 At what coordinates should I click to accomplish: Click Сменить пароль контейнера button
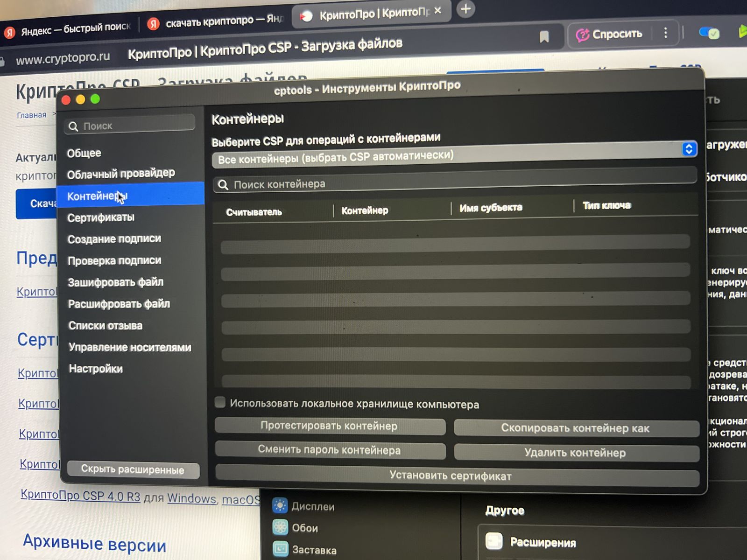[330, 450]
